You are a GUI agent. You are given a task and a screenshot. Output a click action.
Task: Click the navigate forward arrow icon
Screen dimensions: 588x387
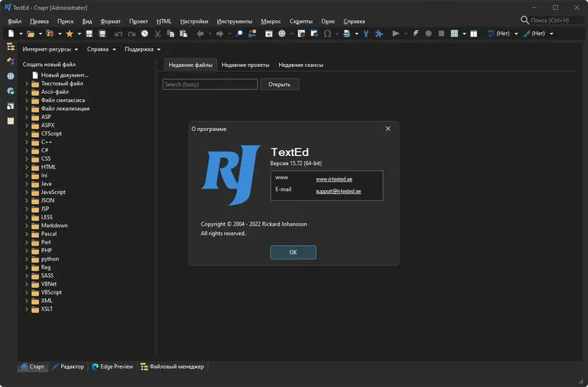pyautogui.click(x=220, y=34)
